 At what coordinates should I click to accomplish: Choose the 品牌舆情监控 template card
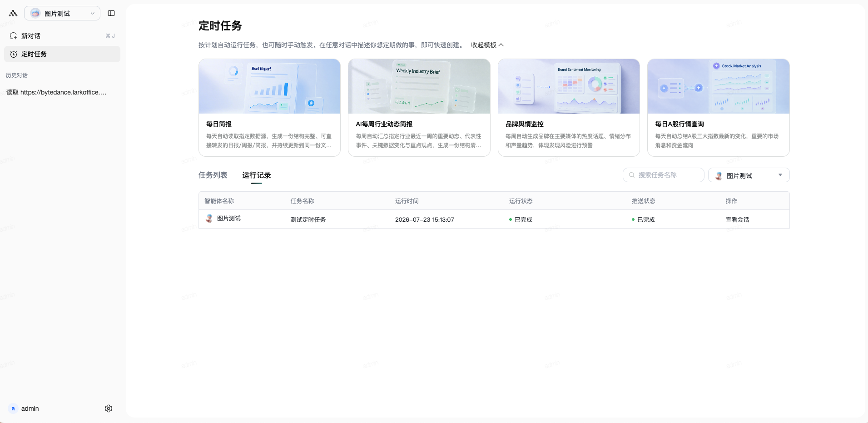pos(569,108)
